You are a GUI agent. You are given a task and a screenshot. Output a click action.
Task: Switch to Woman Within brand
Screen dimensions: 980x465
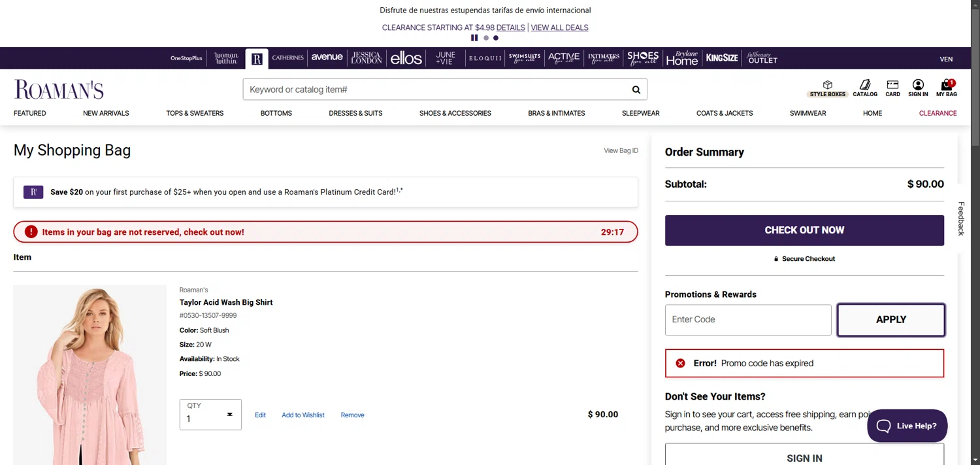click(227, 58)
